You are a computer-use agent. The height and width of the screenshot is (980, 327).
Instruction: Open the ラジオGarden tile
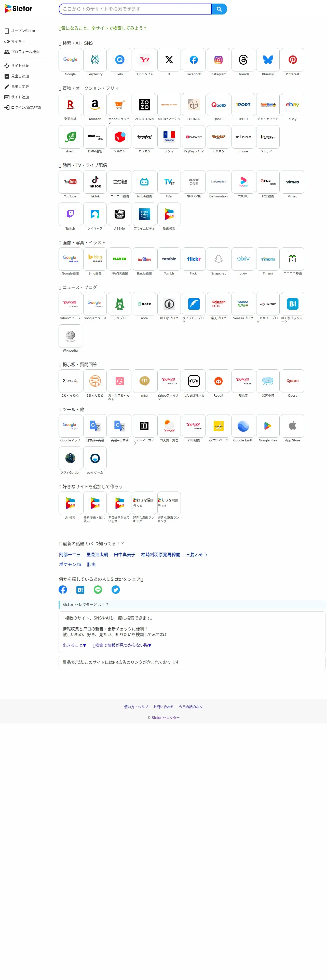pos(70,458)
